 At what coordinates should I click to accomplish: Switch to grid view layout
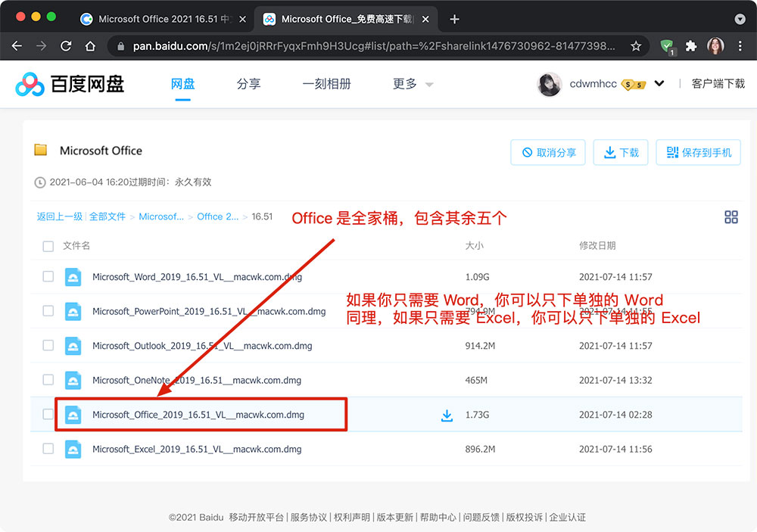(731, 216)
